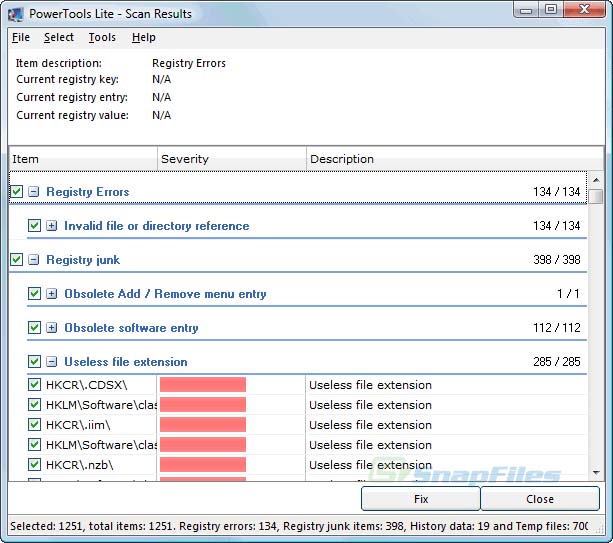
Task: Click the PowerTools Lite title bar icon
Action: [17, 10]
